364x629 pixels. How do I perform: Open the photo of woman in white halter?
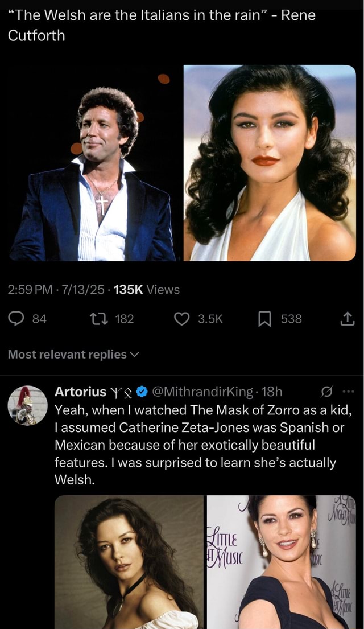[x=270, y=163]
